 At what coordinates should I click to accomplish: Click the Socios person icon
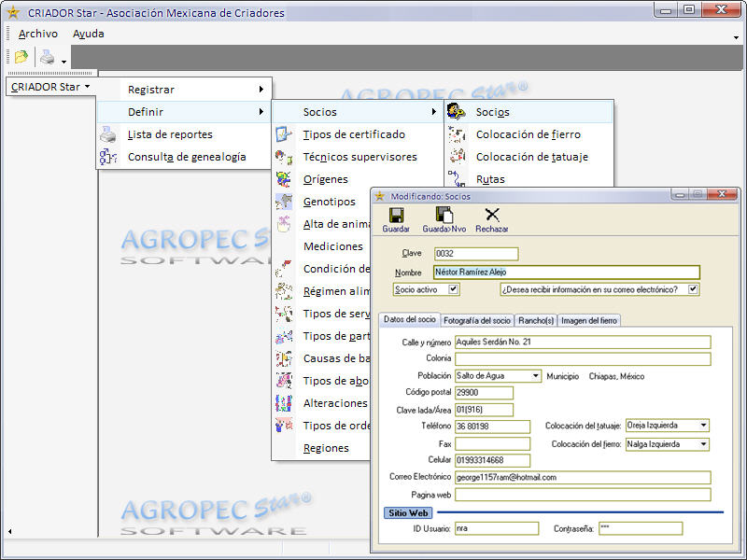(457, 112)
